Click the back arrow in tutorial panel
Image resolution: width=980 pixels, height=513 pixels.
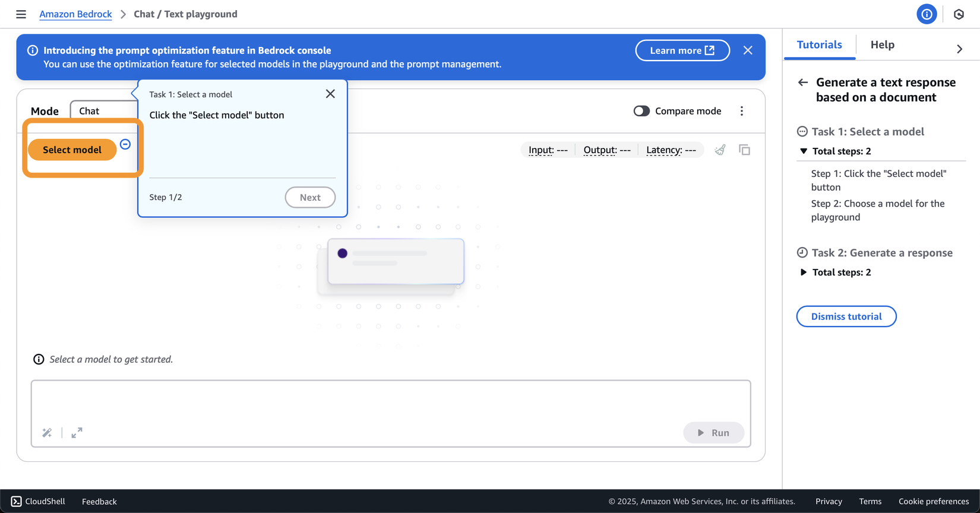pyautogui.click(x=803, y=83)
